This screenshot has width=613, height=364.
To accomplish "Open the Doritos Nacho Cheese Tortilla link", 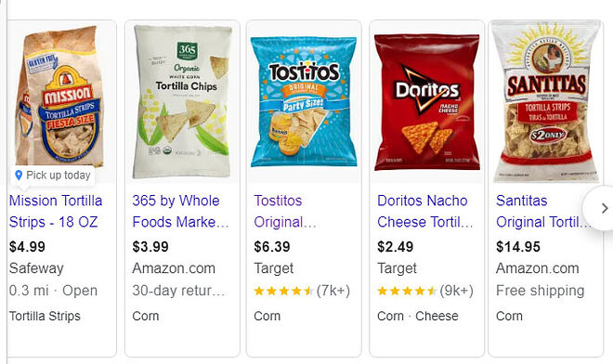I will pos(425,211).
